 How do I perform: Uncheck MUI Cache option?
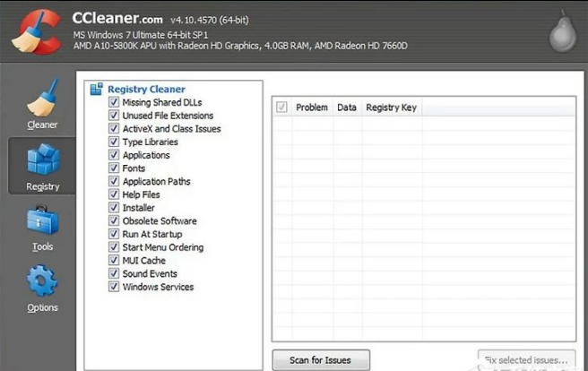tap(114, 260)
